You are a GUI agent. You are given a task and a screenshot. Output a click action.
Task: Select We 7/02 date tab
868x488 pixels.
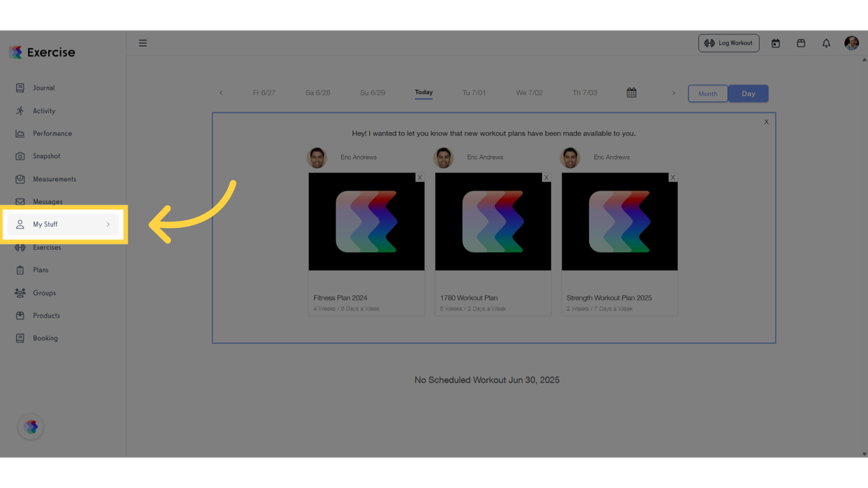(x=529, y=93)
